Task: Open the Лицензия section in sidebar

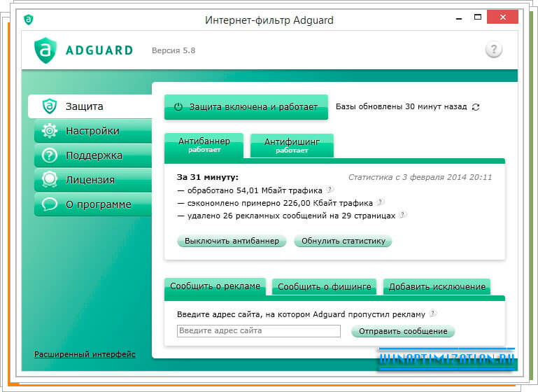Action: [x=93, y=180]
